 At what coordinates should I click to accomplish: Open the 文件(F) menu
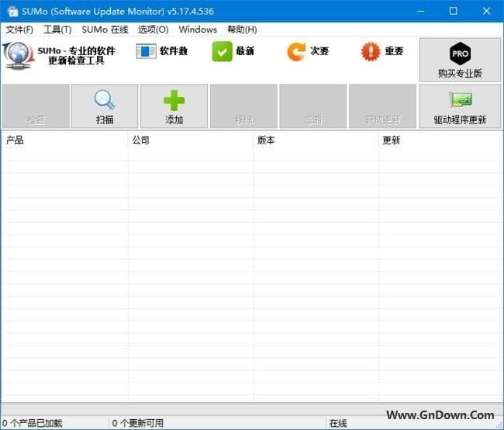click(x=19, y=29)
